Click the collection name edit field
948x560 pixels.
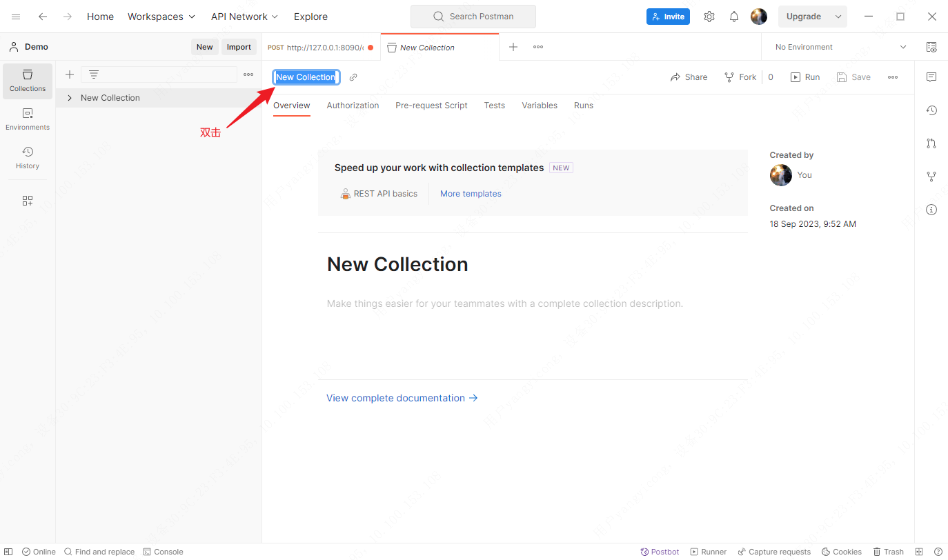pyautogui.click(x=306, y=77)
